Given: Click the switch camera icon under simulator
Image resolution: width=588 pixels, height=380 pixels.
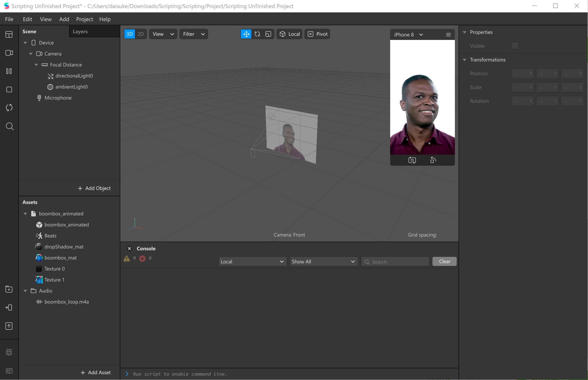Looking at the screenshot, I should 412,160.
